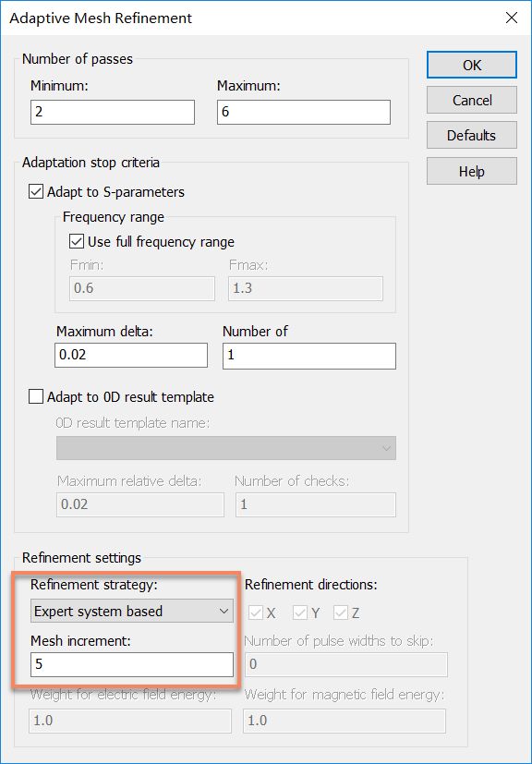Viewport: 532px width, 764px height.
Task: Uncheck Use full frequency range
Action: click(x=77, y=242)
